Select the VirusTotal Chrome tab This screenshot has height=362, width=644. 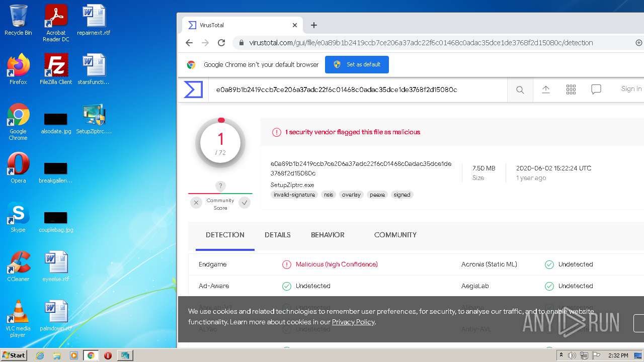(x=243, y=25)
